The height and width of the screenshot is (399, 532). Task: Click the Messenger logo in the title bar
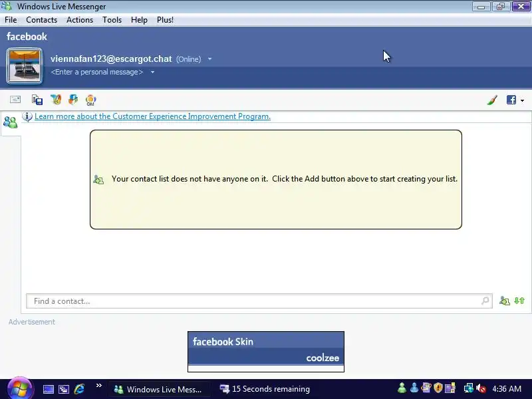[x=7, y=6]
